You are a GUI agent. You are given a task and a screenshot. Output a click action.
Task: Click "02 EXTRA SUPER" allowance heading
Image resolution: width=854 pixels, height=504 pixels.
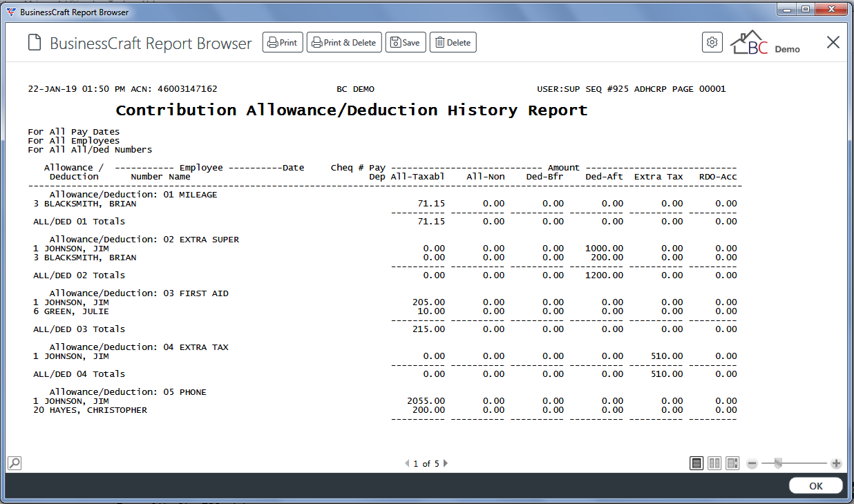[x=201, y=240]
